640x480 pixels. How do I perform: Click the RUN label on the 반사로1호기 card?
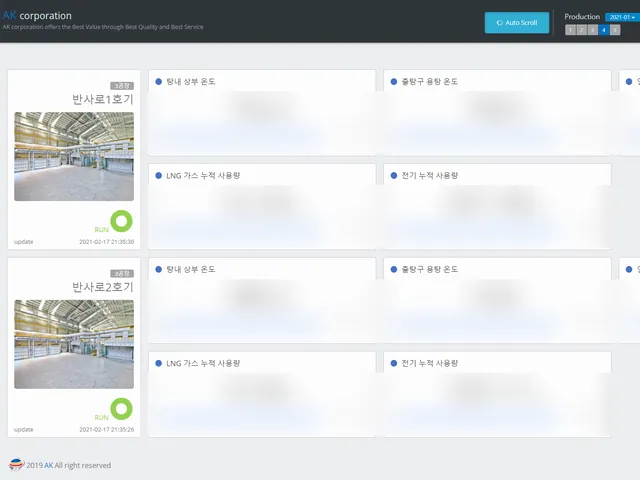click(102, 230)
